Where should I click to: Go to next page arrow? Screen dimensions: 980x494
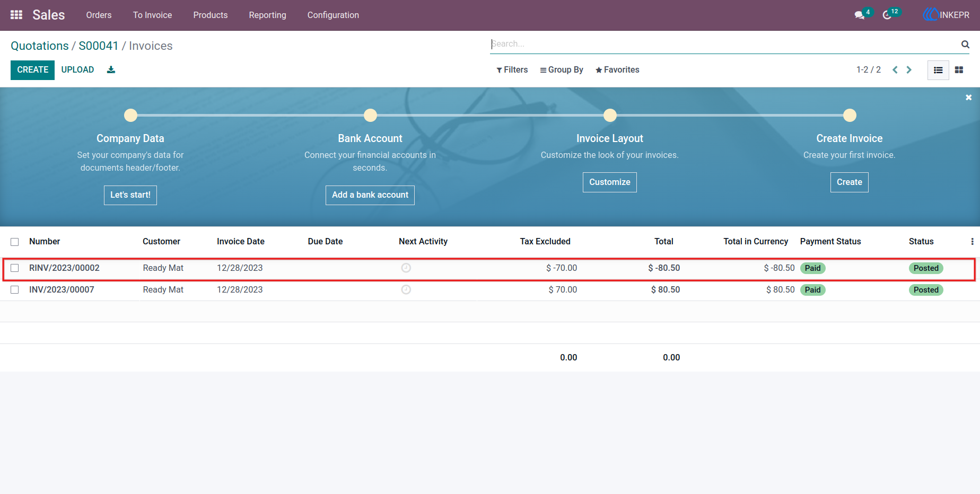pos(909,70)
